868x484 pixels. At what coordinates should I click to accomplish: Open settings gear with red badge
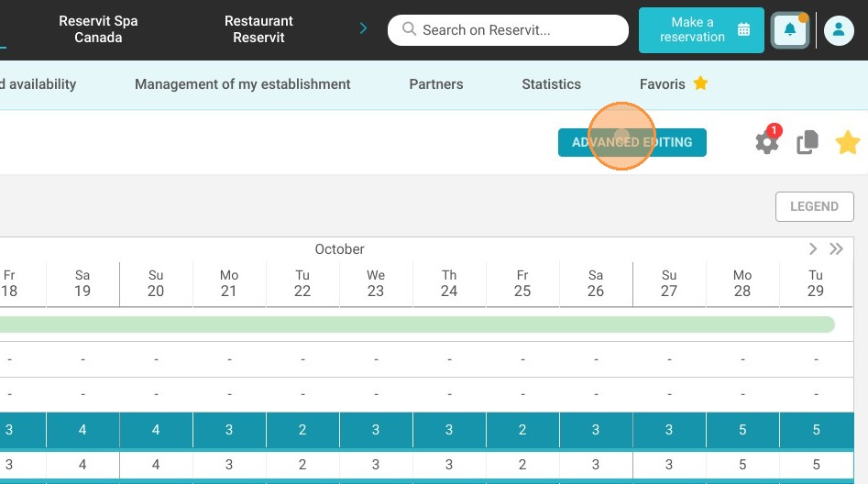(767, 142)
